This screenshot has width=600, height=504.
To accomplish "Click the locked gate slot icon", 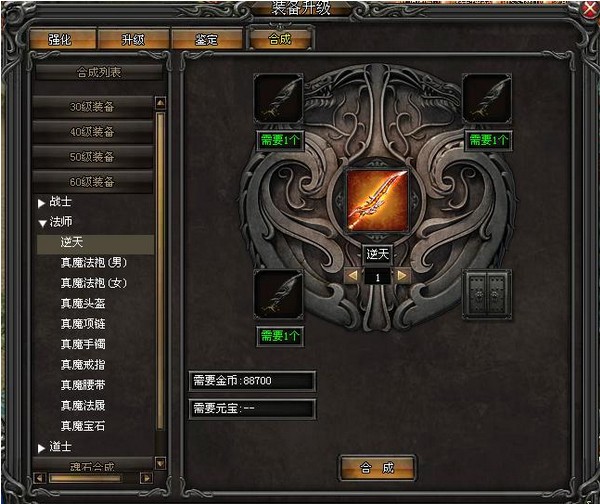I will [487, 294].
